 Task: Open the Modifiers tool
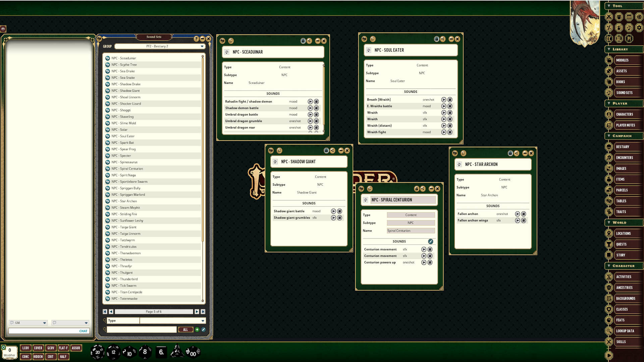[x=609, y=27]
